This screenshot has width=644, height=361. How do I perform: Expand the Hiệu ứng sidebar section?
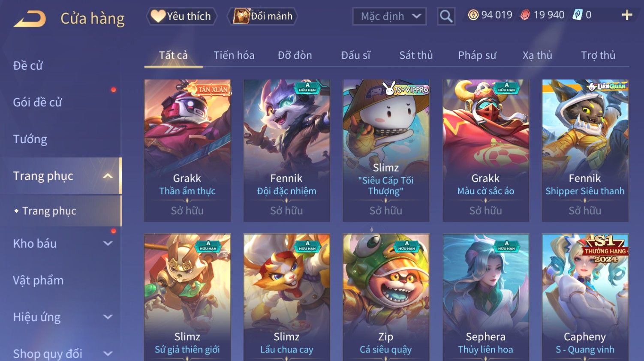108,317
